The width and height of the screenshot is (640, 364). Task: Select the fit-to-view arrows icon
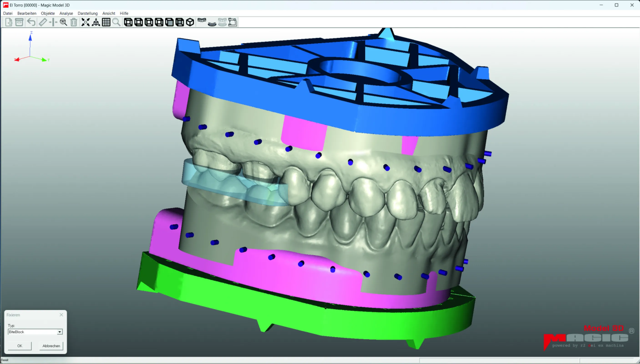point(86,22)
